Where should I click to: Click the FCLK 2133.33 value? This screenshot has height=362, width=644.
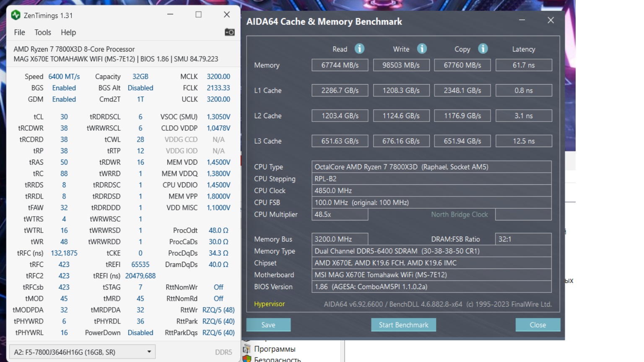tap(218, 88)
